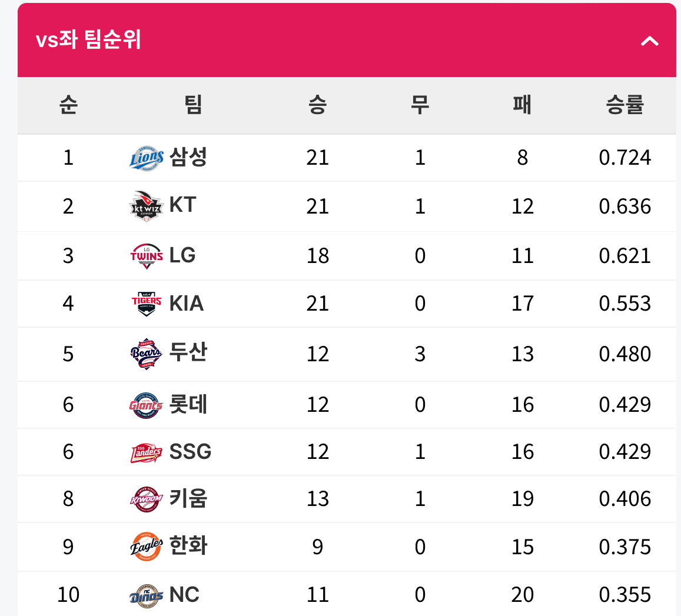
Task: Click the Samsung Lions team logo
Action: (147, 158)
